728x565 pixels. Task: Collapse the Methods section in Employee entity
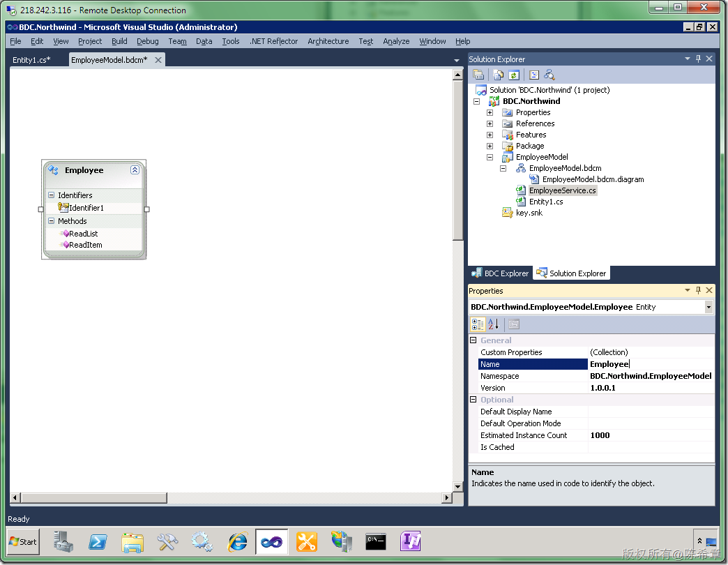52,221
